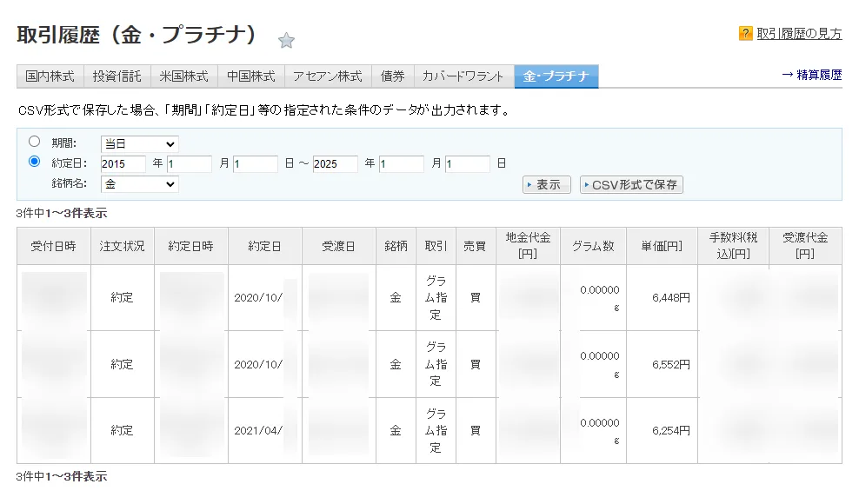859x504 pixels.
Task: Open the 米国株式 tab
Action: pyautogui.click(x=183, y=76)
